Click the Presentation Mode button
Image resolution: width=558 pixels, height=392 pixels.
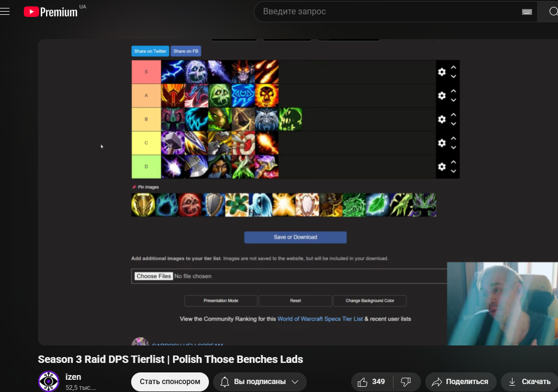(221, 300)
